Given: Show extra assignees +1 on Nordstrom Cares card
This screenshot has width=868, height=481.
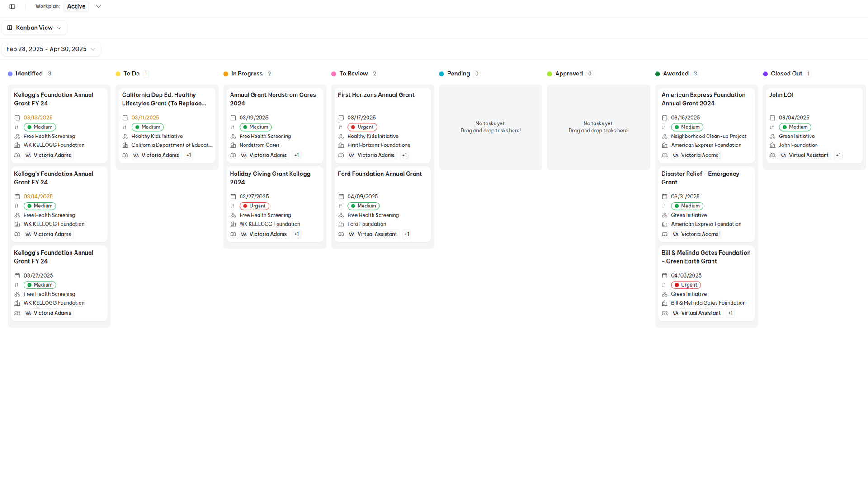Looking at the screenshot, I should tap(297, 156).
